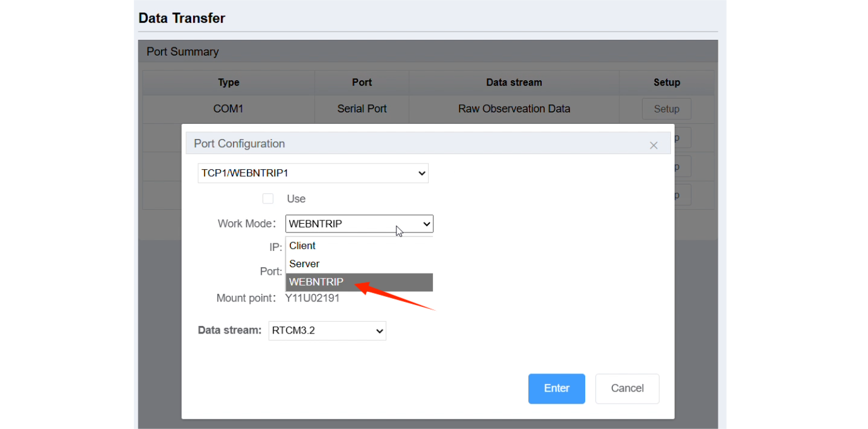Open the RTCM3.2 Data stream dropdown
Screen dimensions: 868x429
pos(327,330)
